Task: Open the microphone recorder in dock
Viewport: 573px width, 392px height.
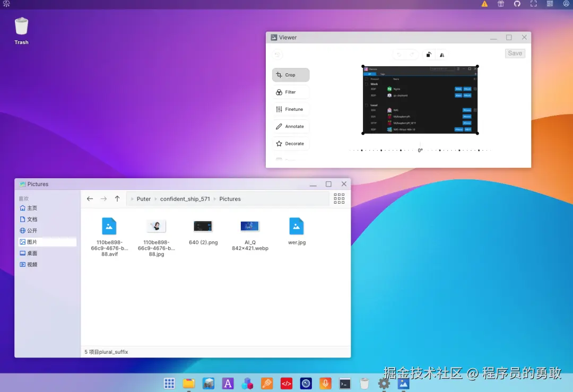Action: coord(325,383)
